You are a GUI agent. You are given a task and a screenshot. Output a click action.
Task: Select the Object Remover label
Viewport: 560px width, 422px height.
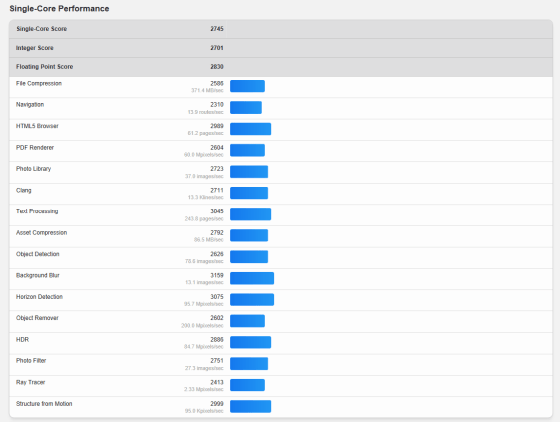coord(37,318)
